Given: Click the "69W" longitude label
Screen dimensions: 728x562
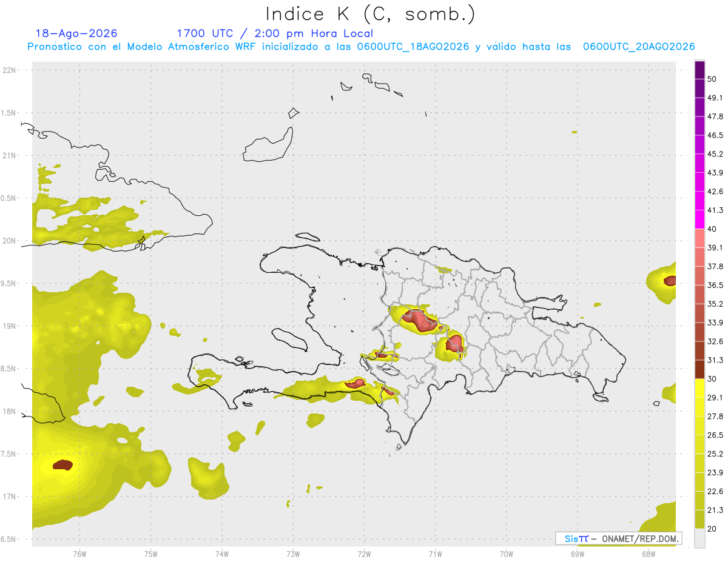Looking at the screenshot, I should tap(578, 554).
